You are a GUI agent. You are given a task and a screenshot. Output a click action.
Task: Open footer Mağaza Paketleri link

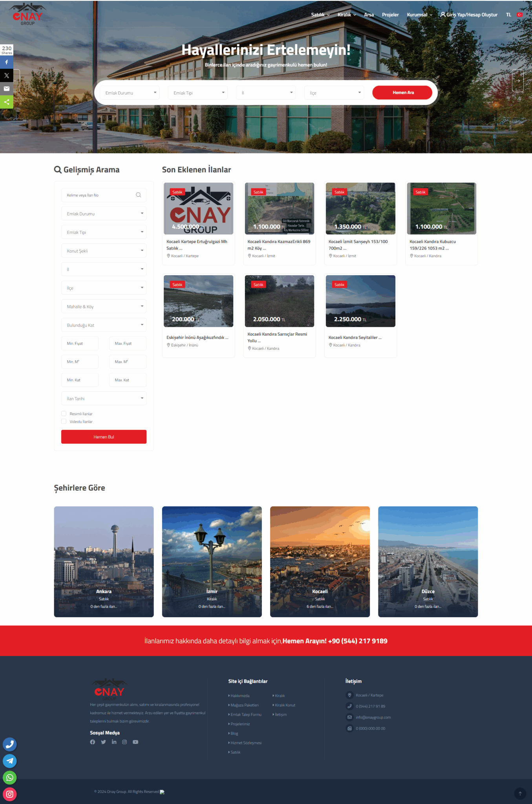[x=244, y=705]
